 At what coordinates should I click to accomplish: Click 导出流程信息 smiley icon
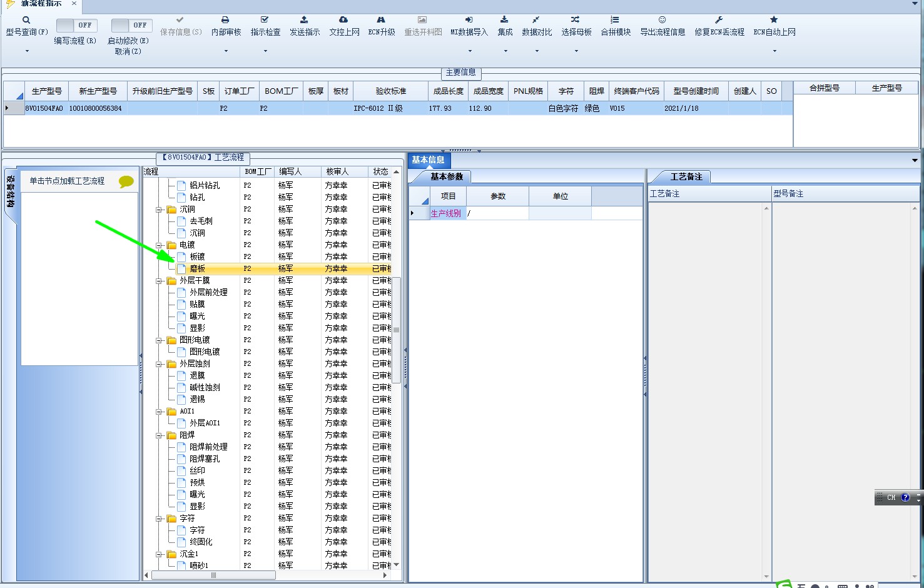pyautogui.click(x=662, y=20)
